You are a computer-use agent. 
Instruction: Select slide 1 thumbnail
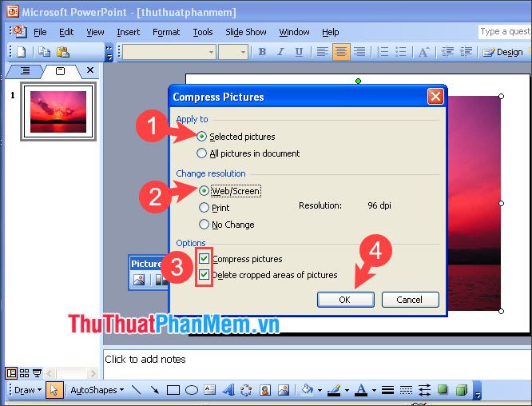58,112
